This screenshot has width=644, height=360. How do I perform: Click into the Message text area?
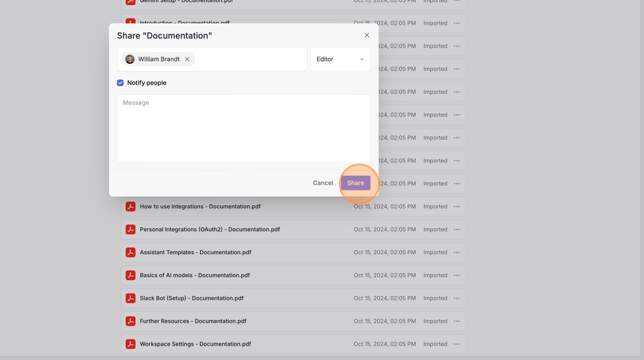tap(243, 128)
